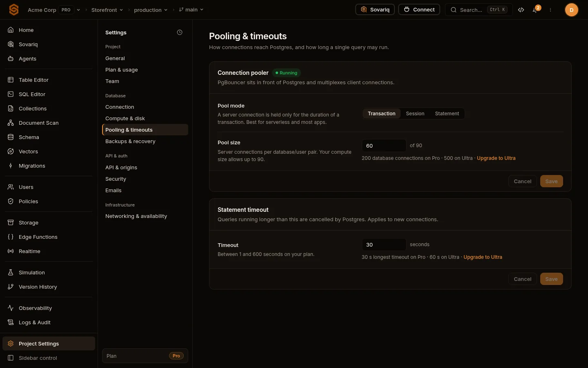
Task: Open the Schema view
Action: point(49,137)
